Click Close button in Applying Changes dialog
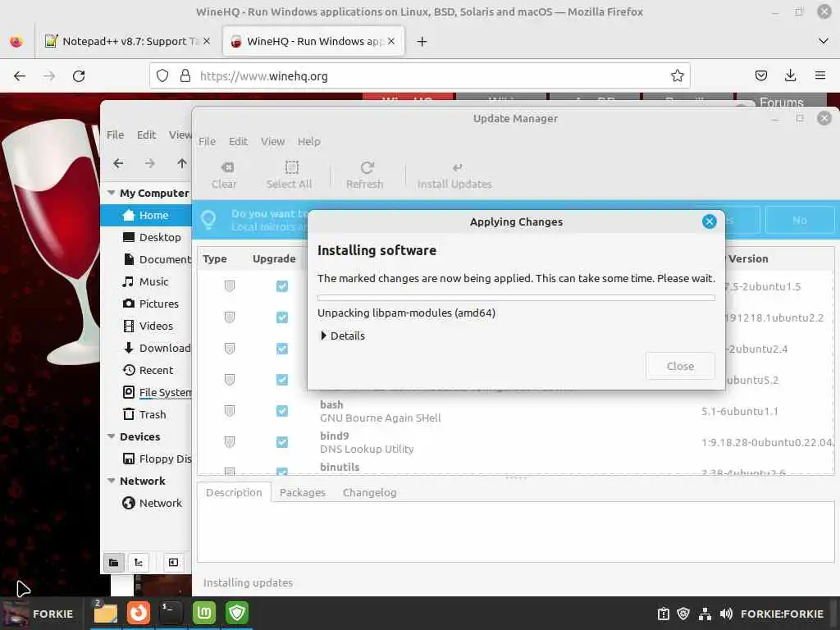 tap(680, 367)
